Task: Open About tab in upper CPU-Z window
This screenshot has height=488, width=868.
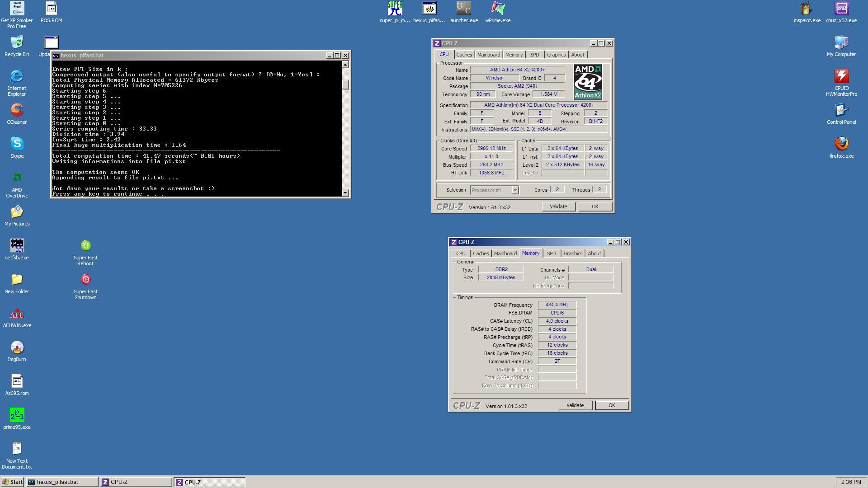Action: 577,55
